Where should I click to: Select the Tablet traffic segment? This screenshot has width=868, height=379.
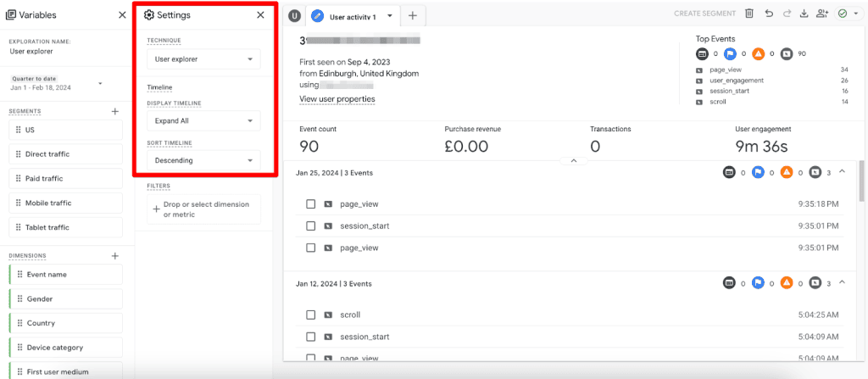click(x=66, y=227)
